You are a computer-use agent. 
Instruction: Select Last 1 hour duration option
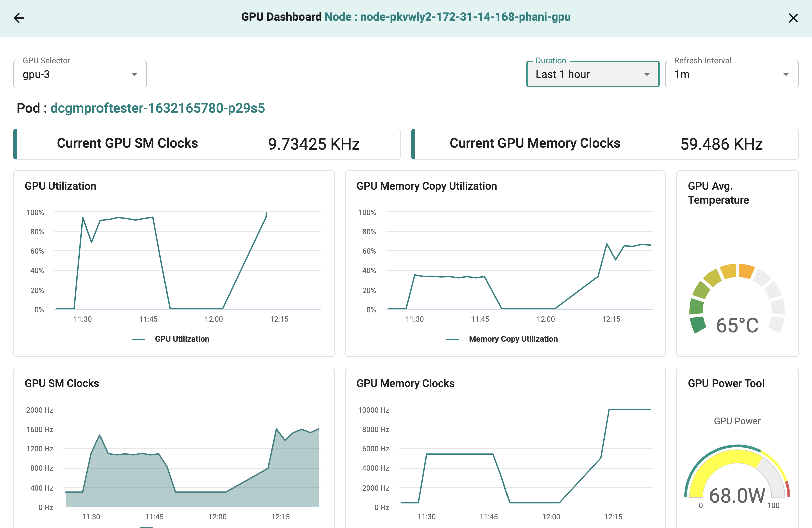pos(592,74)
